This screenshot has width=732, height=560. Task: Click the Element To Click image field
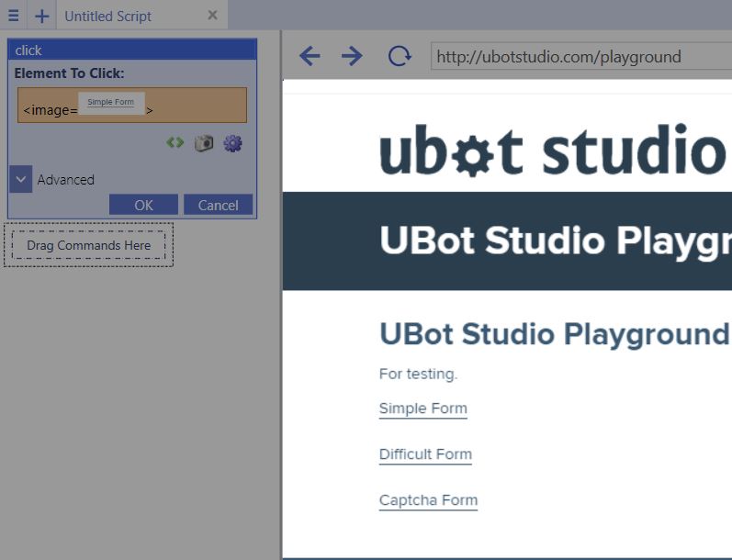(132, 105)
